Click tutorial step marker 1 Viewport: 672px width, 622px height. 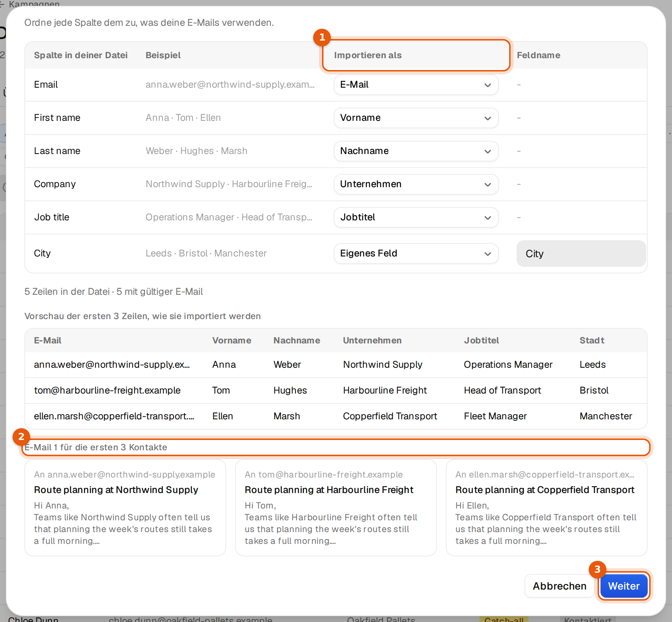click(x=322, y=37)
